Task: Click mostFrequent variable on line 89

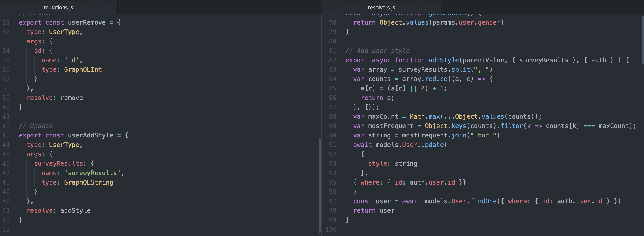Action: pos(391,126)
